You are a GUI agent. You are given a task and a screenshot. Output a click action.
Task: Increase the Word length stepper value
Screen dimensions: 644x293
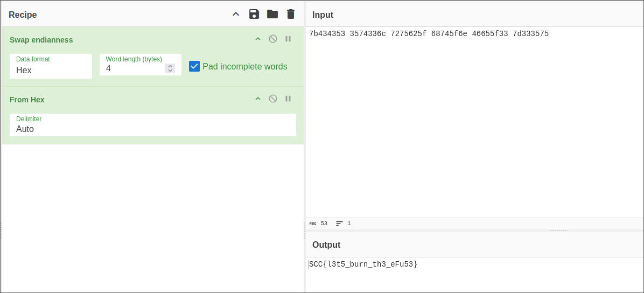170,66
